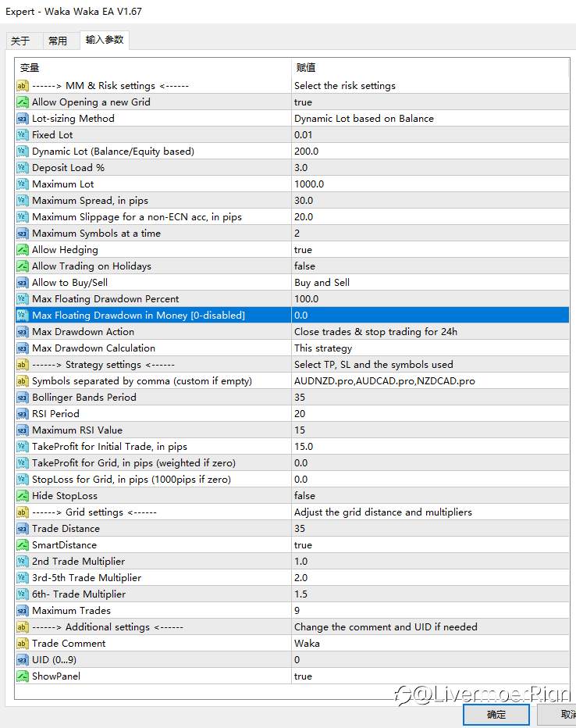Image resolution: width=576 pixels, height=728 pixels.
Task: Click the bool icon beside SmartDistance
Action: [x=23, y=545]
